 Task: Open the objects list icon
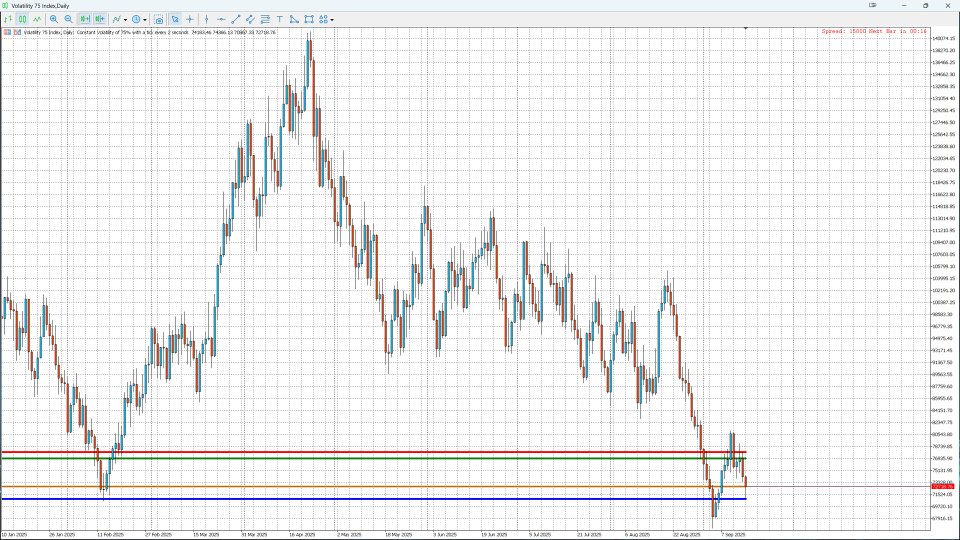(323, 19)
